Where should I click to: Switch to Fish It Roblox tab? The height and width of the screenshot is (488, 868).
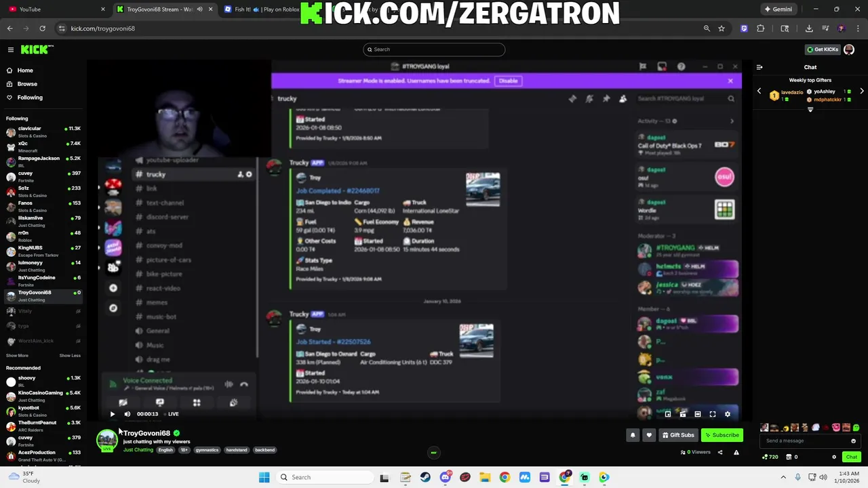(x=267, y=9)
